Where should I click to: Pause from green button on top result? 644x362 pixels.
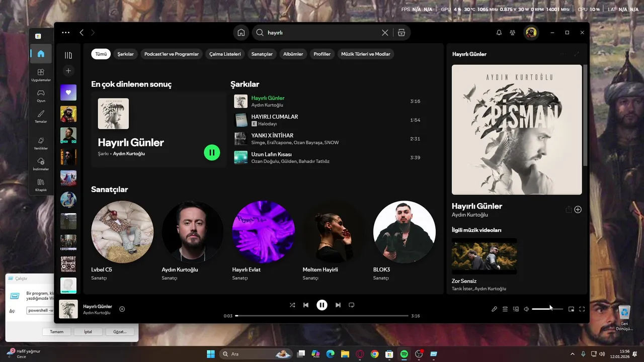tap(212, 152)
